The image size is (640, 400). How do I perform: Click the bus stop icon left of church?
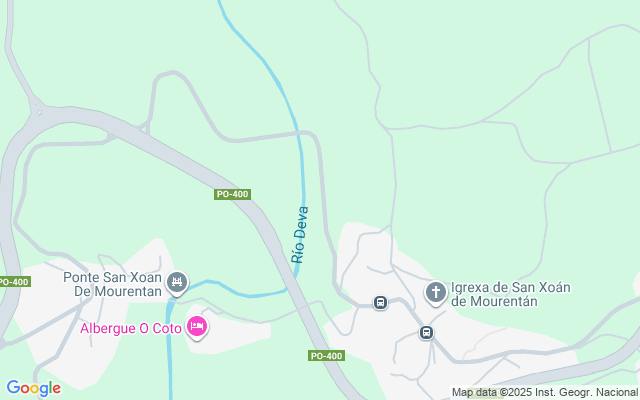click(380, 303)
